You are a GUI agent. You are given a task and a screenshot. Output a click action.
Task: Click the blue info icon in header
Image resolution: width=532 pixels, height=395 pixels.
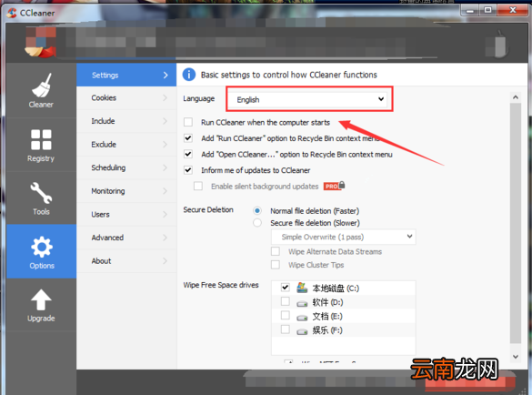click(x=189, y=75)
